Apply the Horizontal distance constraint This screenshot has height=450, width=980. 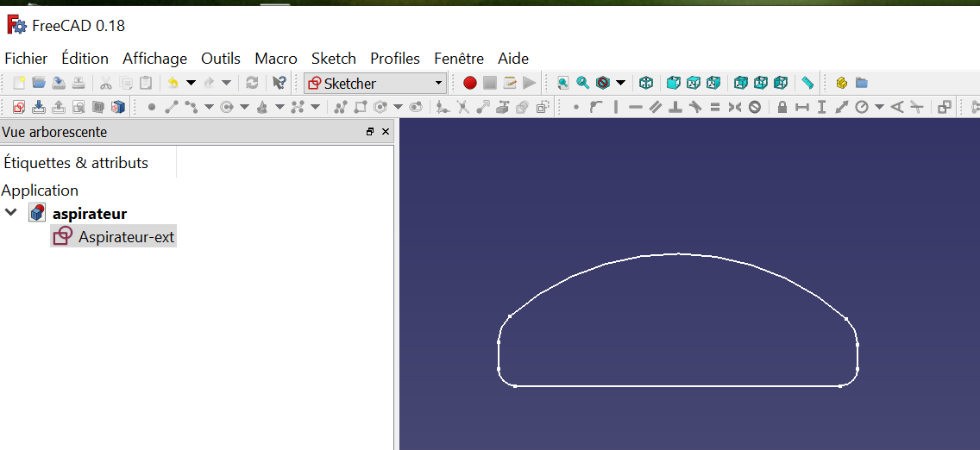coord(802,108)
